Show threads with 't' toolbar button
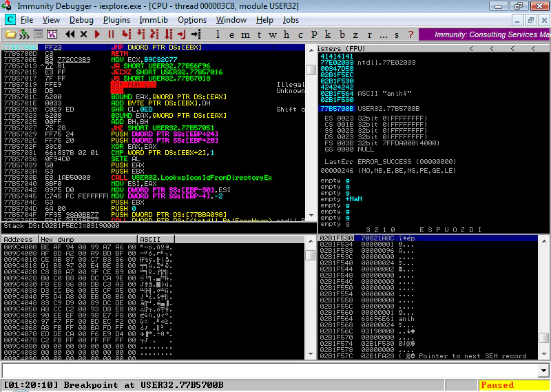The image size is (551, 392). [259, 34]
